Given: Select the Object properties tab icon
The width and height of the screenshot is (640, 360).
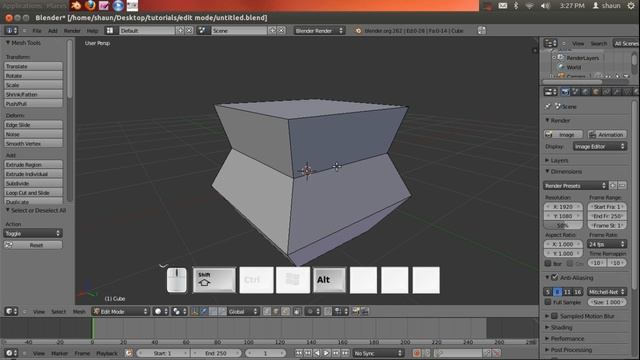Looking at the screenshot, I should [x=596, y=92].
